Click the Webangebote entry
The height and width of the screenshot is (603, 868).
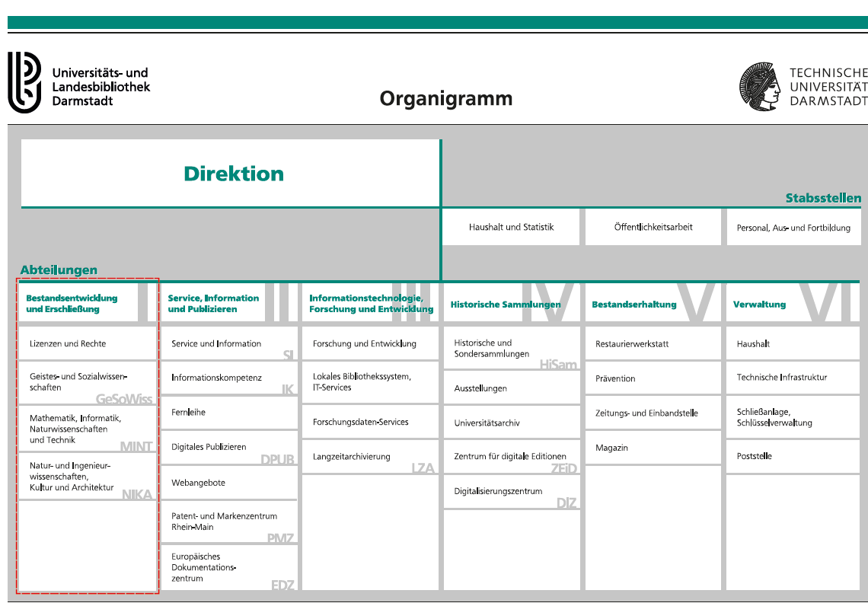pyautogui.click(x=229, y=483)
